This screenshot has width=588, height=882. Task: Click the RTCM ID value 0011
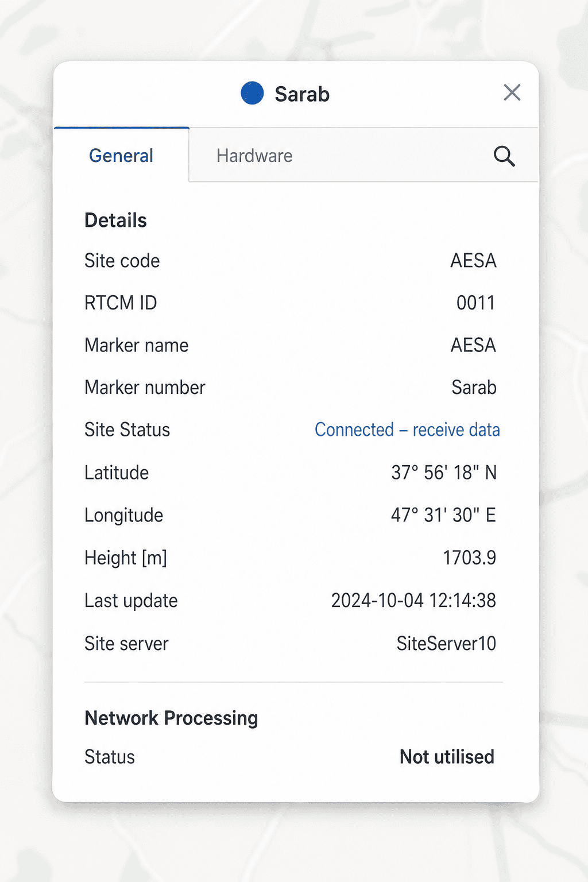tap(475, 303)
